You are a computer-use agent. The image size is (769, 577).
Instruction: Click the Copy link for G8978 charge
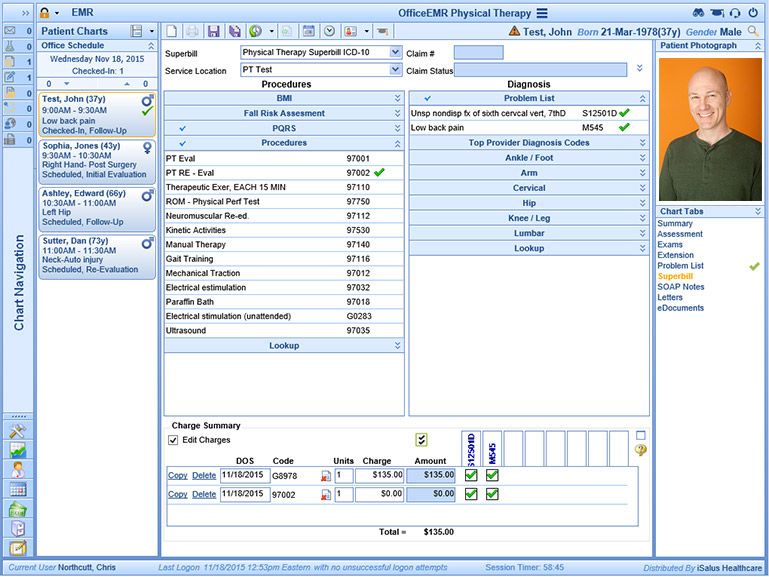pyautogui.click(x=178, y=476)
